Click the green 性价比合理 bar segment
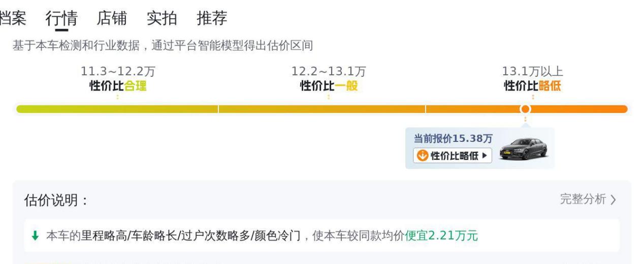Screen dimensions: 644x264 click(x=117, y=109)
